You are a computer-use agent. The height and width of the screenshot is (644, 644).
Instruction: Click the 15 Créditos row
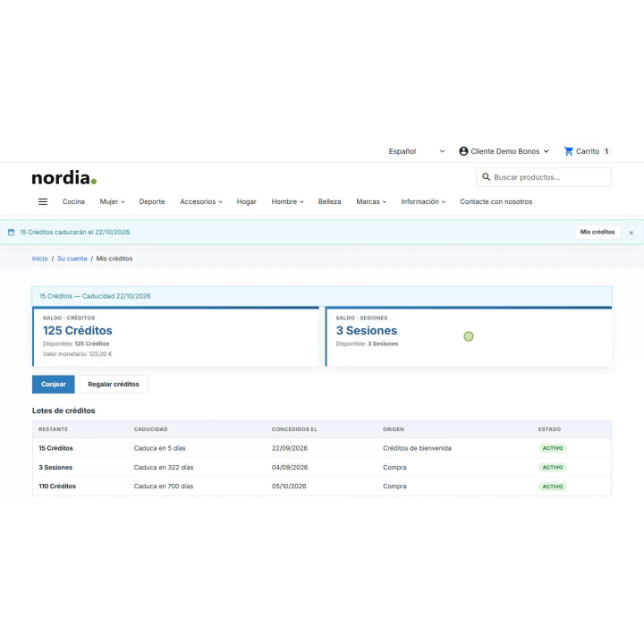coord(322,448)
